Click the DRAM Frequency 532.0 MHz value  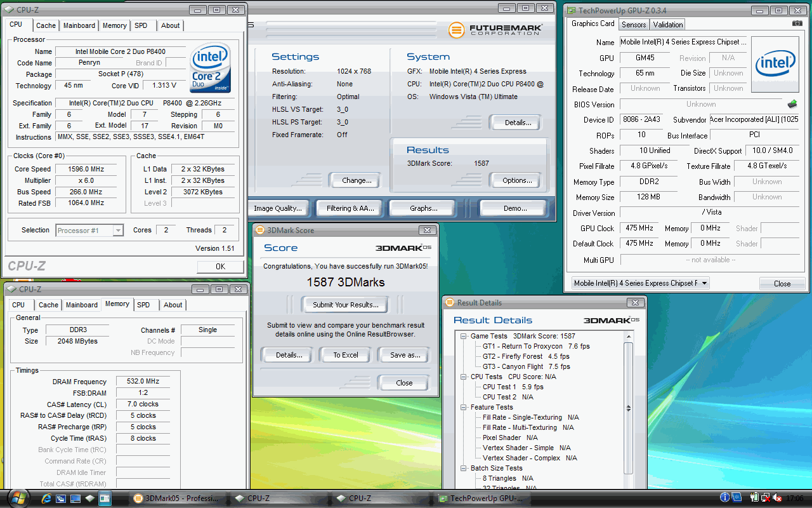143,382
